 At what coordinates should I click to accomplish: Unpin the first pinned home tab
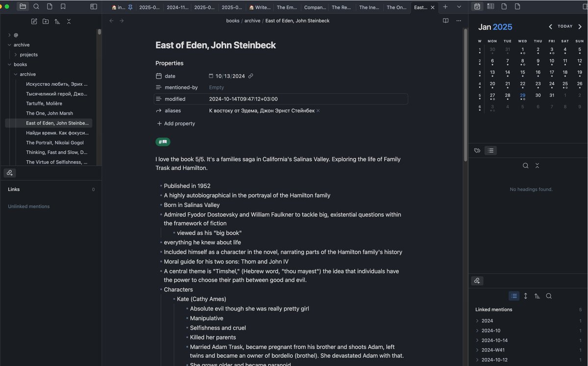[x=130, y=7]
